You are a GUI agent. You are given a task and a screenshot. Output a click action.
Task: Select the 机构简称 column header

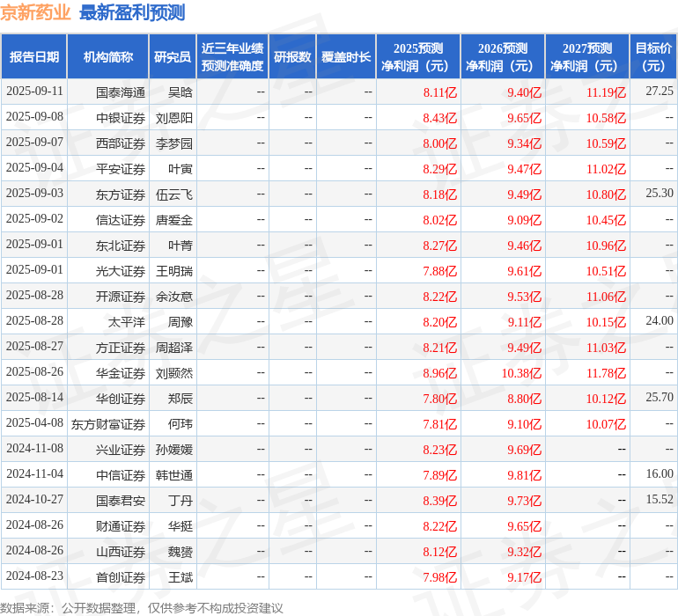pos(108,56)
